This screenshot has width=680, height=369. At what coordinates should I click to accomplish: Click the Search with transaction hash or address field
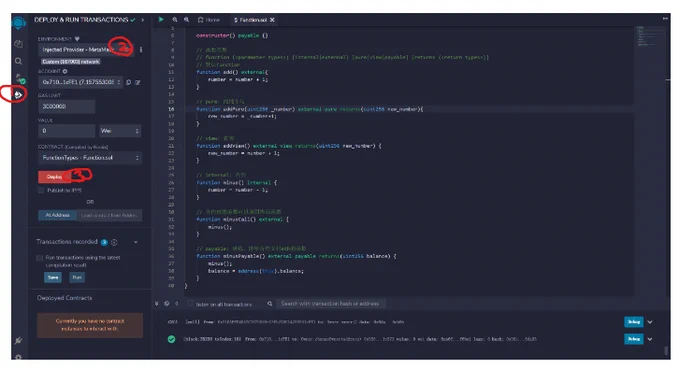coord(330,304)
